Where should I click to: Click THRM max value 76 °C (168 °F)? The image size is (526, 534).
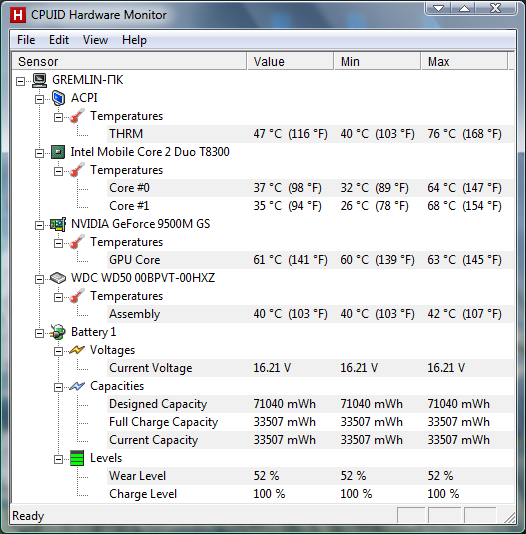pyautogui.click(x=464, y=134)
